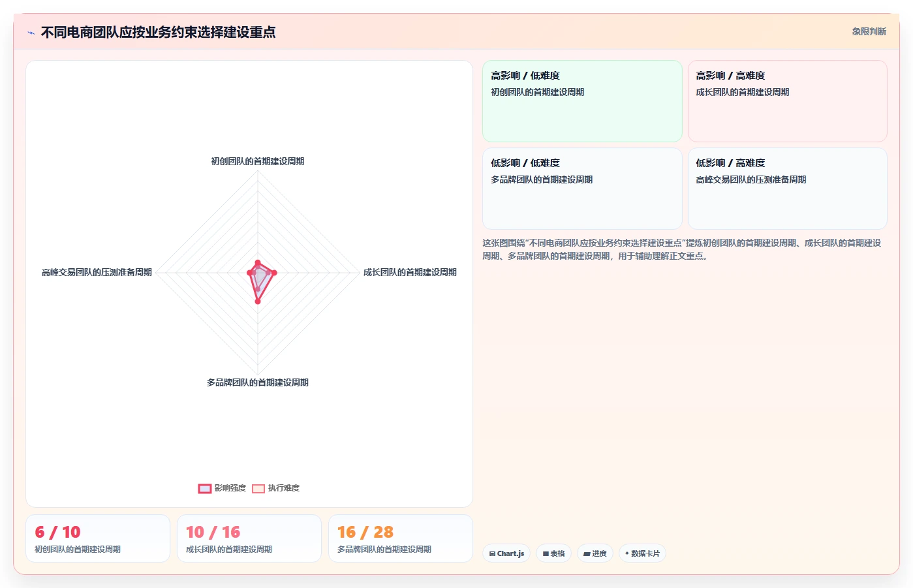Open the 10 / 16 stat card
This screenshot has width=913, height=588.
[x=249, y=538]
